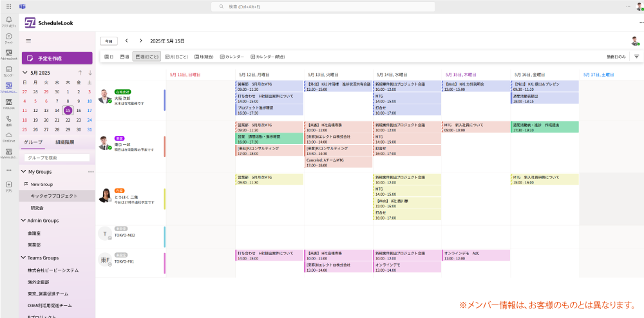Click the ScheduleLook logo
Viewport: 644px width, 318px height.
[30, 23]
